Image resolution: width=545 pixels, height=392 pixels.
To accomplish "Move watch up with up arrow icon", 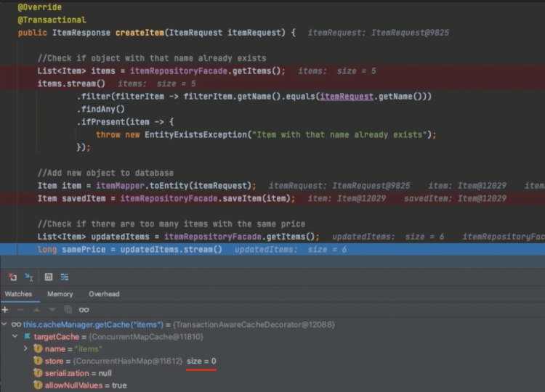I will click(36, 310).
